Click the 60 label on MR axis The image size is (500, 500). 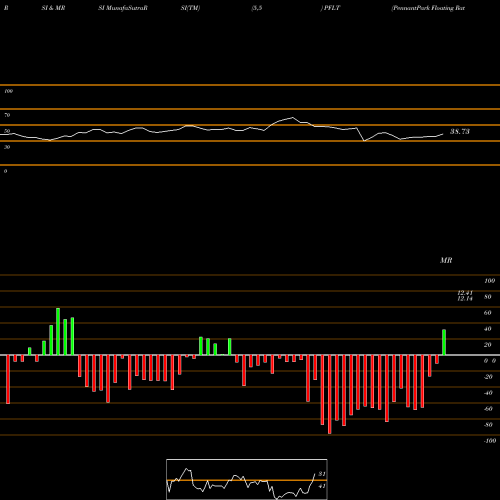tap(488, 313)
